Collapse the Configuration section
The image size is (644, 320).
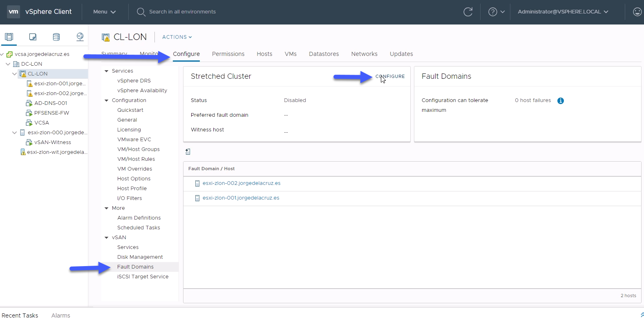107,100
